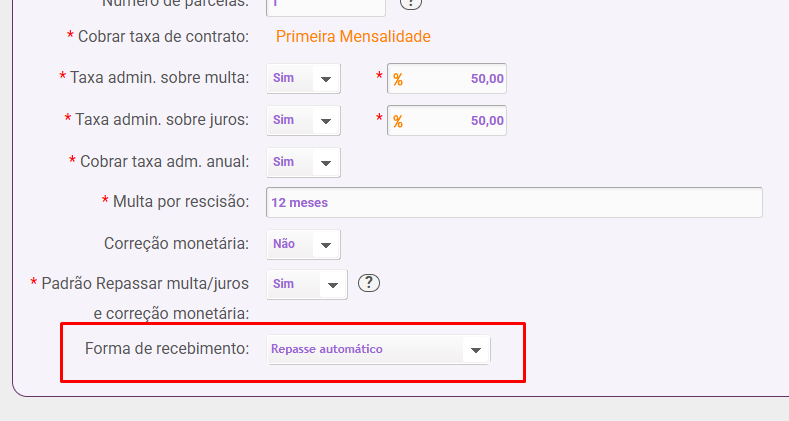
Task: Click the "Multa por rescisão" label
Action: click(180, 202)
